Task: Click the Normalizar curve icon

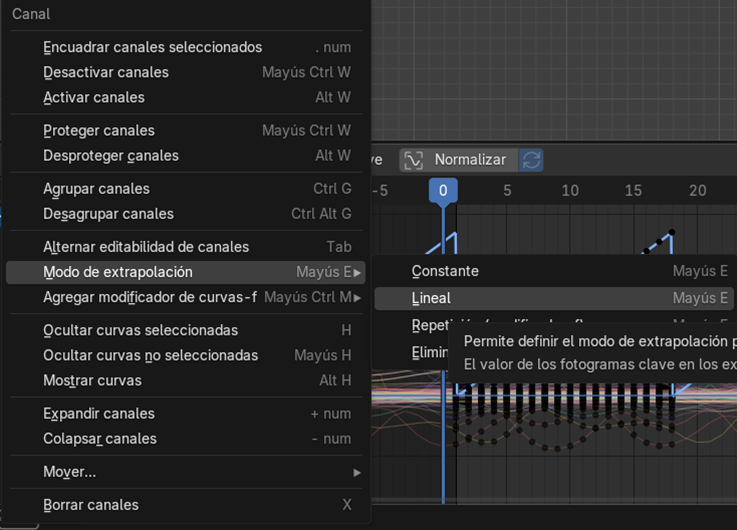Action: click(x=414, y=160)
